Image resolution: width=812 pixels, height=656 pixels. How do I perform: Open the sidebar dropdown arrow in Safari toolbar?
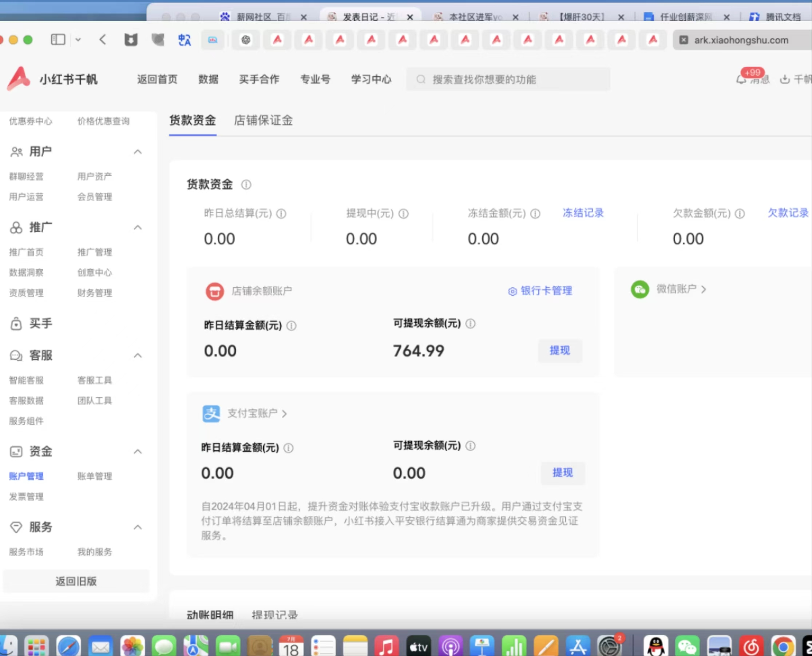78,39
